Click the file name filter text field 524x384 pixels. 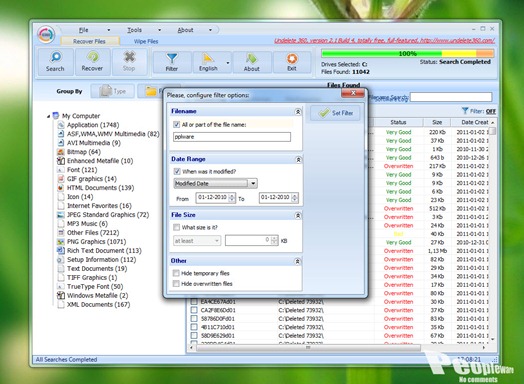pos(232,137)
